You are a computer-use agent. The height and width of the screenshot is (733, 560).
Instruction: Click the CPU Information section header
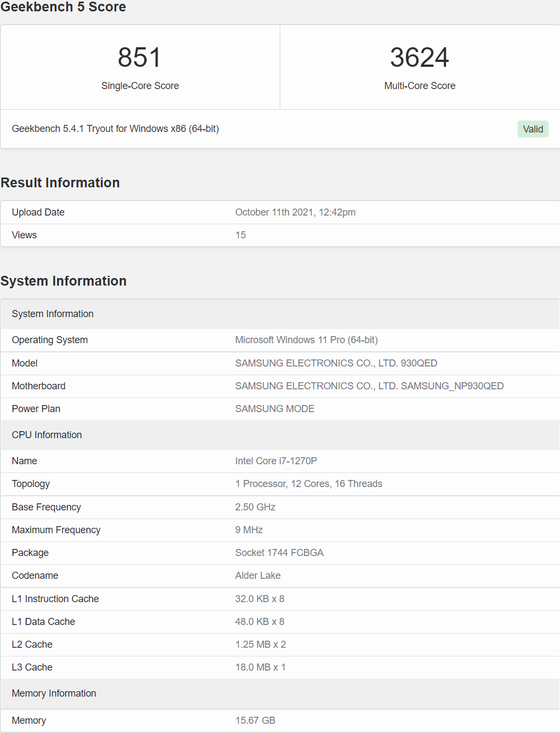47,435
